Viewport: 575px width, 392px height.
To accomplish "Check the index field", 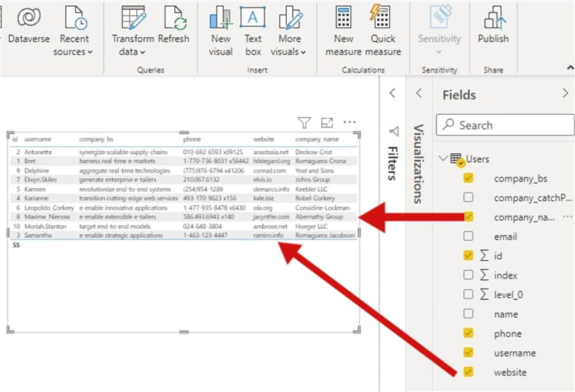I will click(x=468, y=275).
